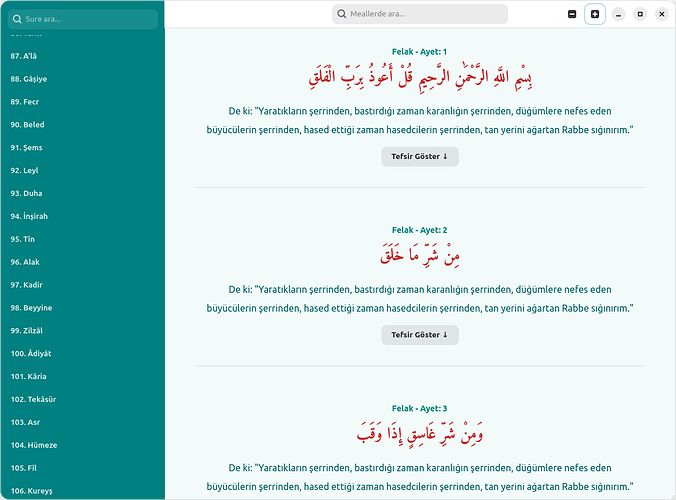Minimize the application window

pos(618,14)
